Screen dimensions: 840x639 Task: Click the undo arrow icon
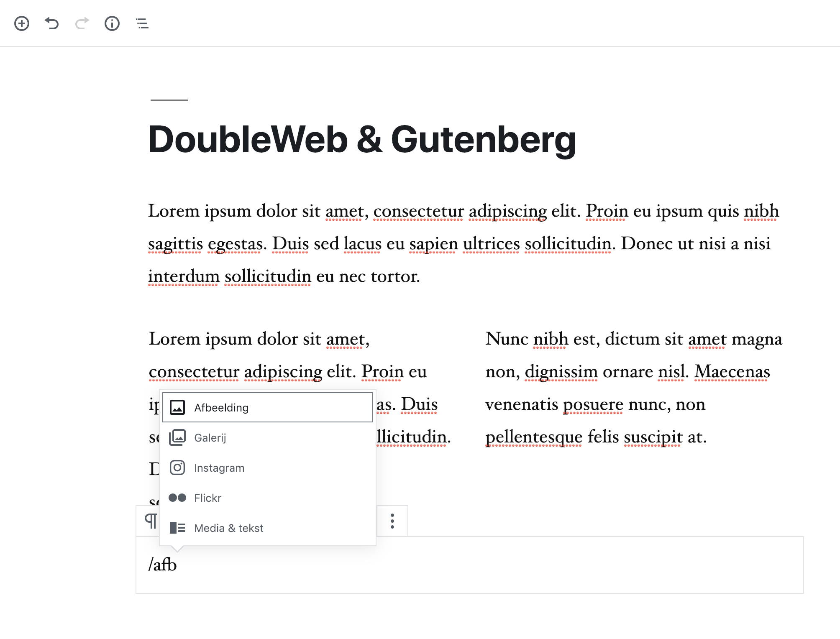click(52, 23)
